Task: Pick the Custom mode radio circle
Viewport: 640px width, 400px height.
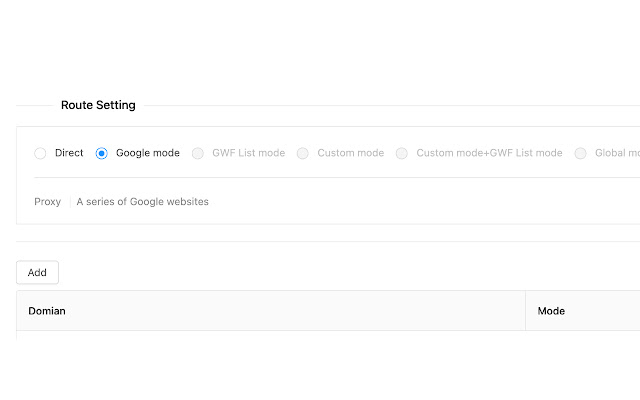Action: [303, 153]
